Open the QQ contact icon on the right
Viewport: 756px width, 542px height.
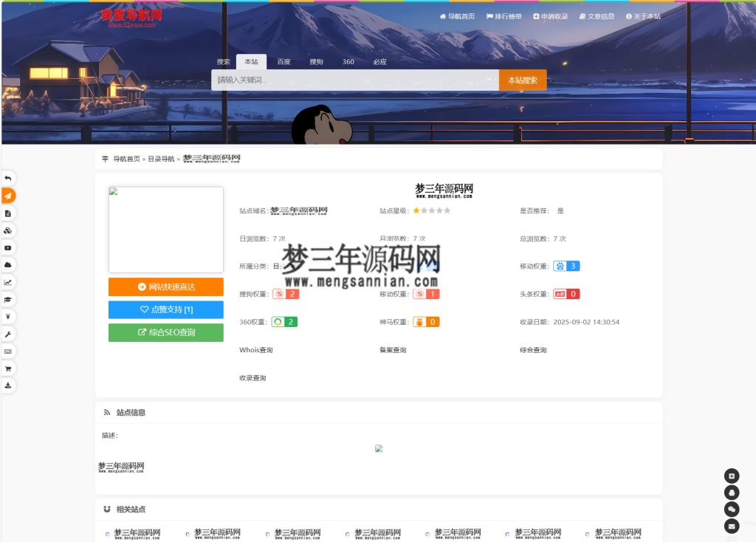pos(731,492)
